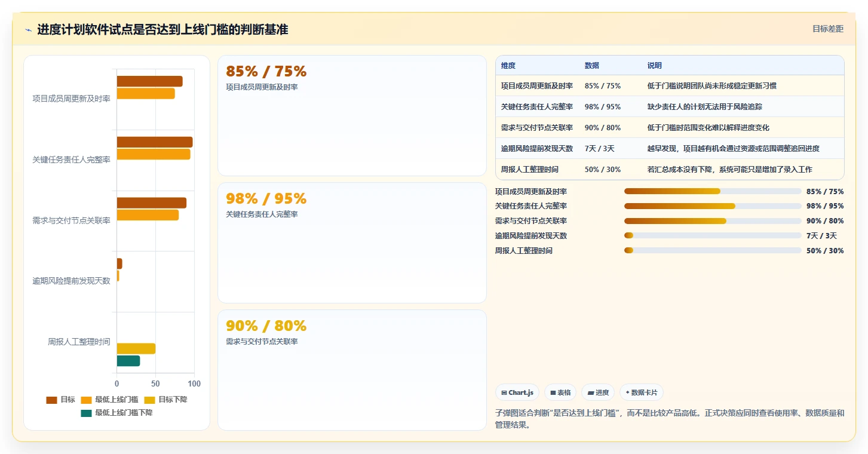Toggle the 最低上线门槛 legend entry
This screenshot has width=868, height=454.
pyautogui.click(x=109, y=400)
